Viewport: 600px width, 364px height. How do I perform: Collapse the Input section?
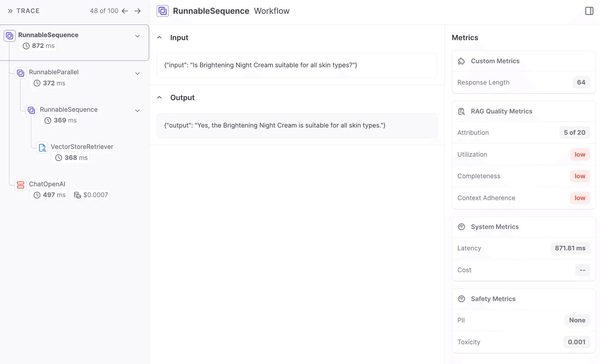point(160,37)
